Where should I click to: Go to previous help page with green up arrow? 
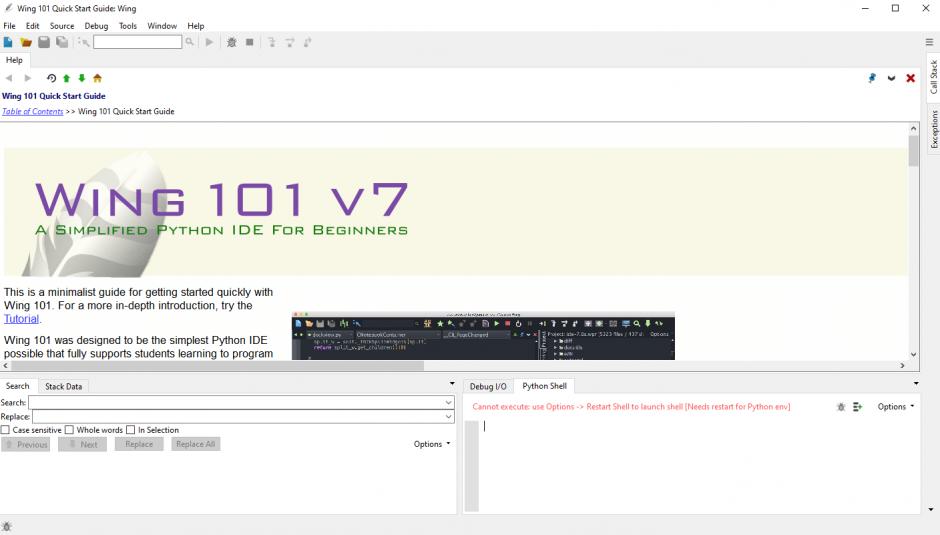coord(67,78)
